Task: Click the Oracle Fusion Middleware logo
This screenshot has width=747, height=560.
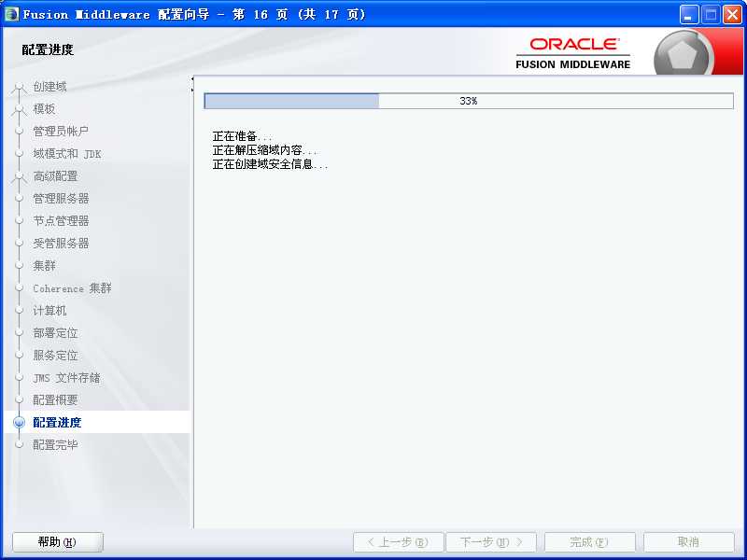Action: pyautogui.click(x=573, y=54)
